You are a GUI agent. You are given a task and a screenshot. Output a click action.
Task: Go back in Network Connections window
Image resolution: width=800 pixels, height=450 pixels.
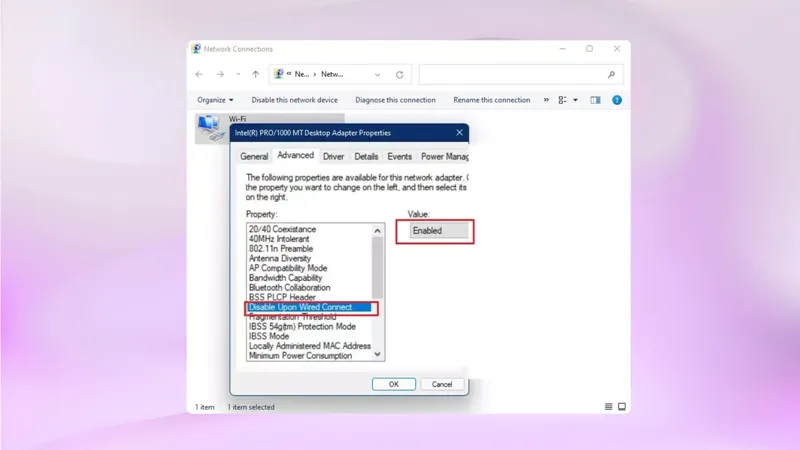click(x=199, y=74)
